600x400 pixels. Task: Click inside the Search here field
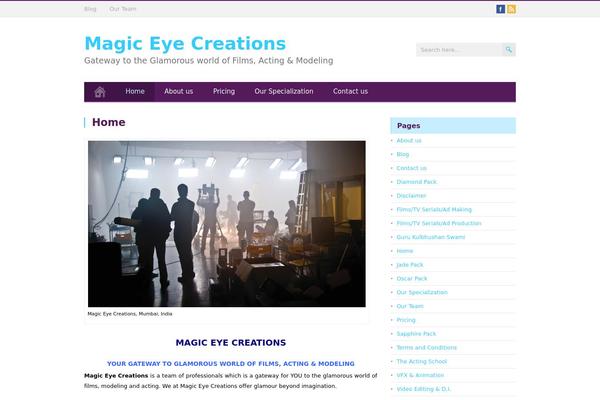(459, 50)
